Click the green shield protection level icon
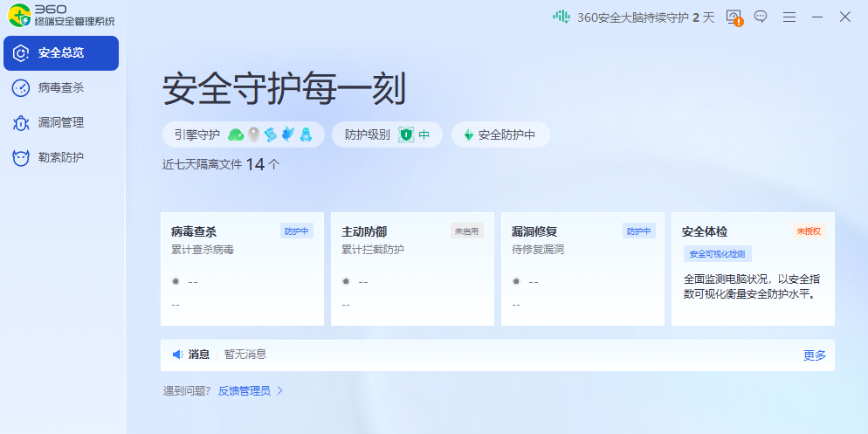This screenshot has width=868, height=434. (x=406, y=134)
